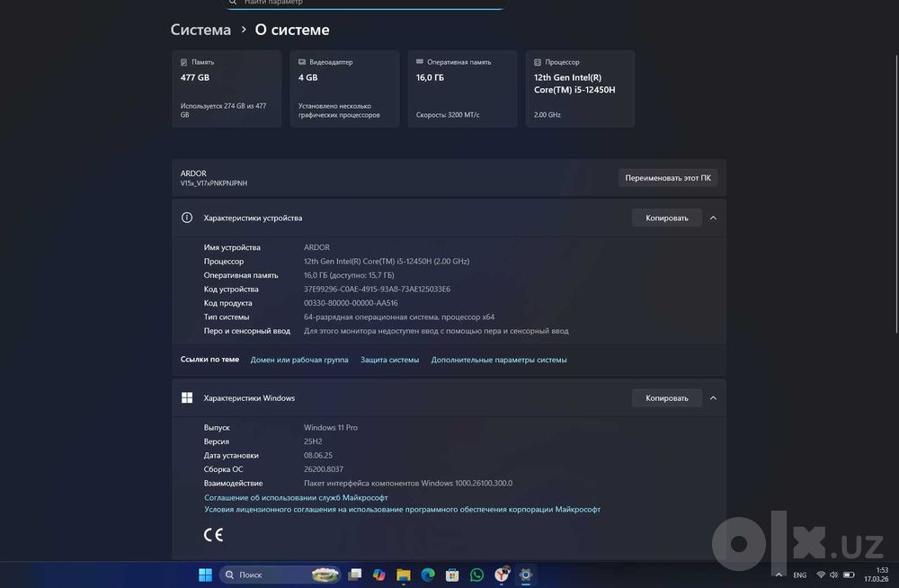Click the search magnifier icon in settings
Image resolution: width=899 pixels, height=588 pixels.
pyautogui.click(x=233, y=3)
